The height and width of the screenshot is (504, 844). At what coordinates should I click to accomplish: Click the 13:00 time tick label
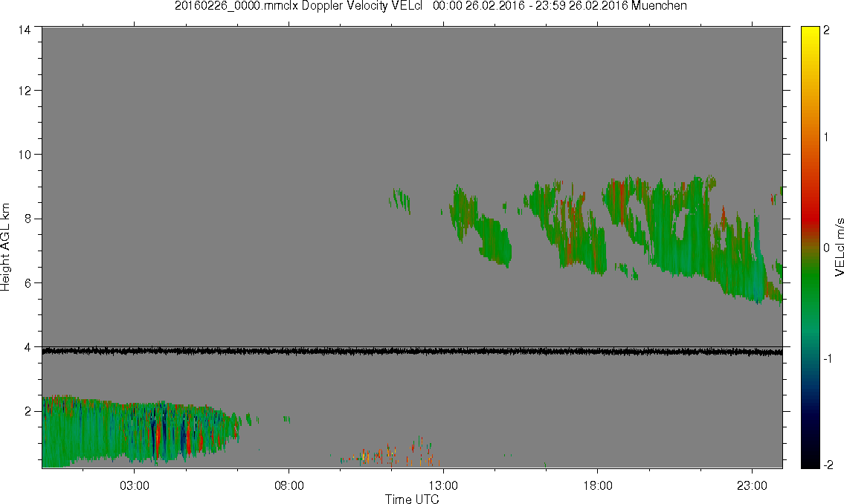click(443, 485)
